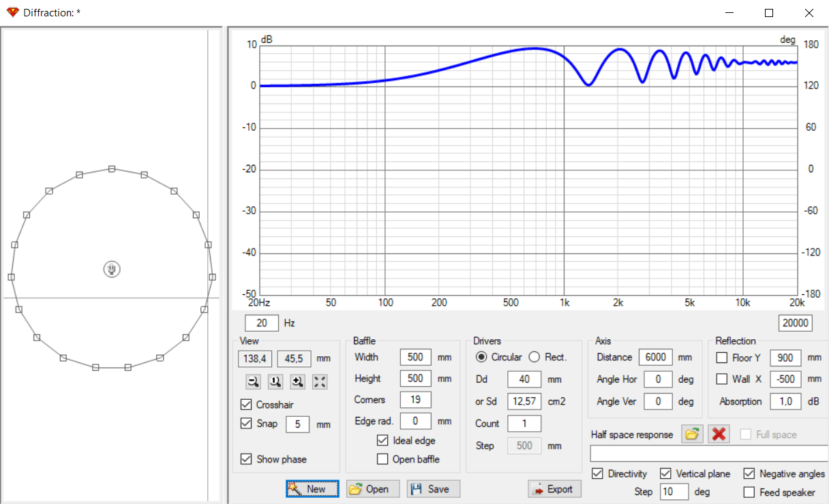Click the New button
Screen dimensions: 829x504
point(312,489)
